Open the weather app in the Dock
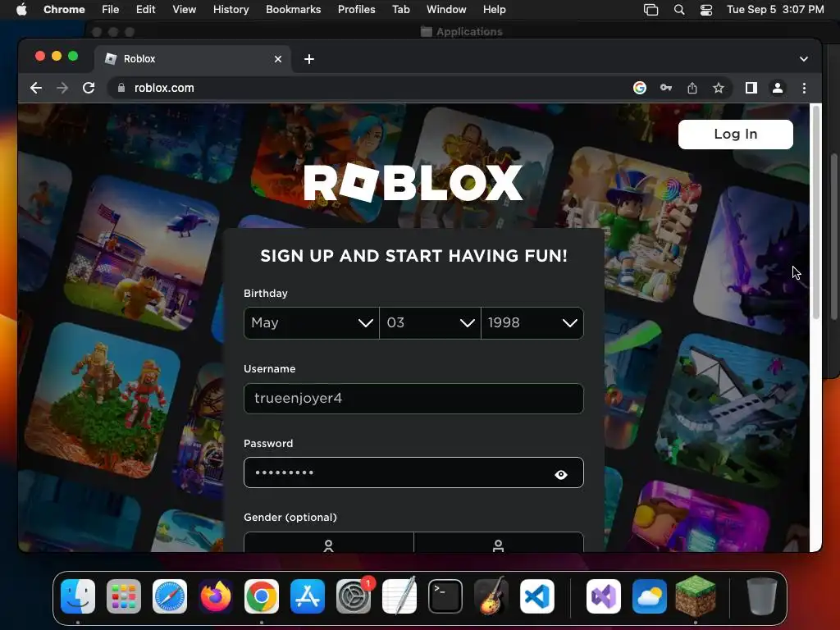840x630 pixels. point(650,596)
